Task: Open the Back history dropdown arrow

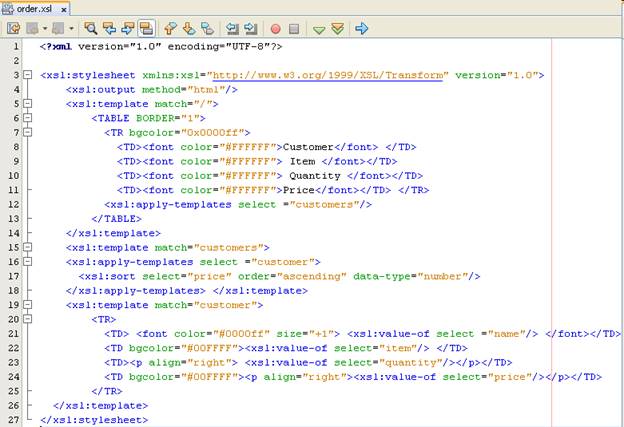Action: tap(45, 28)
